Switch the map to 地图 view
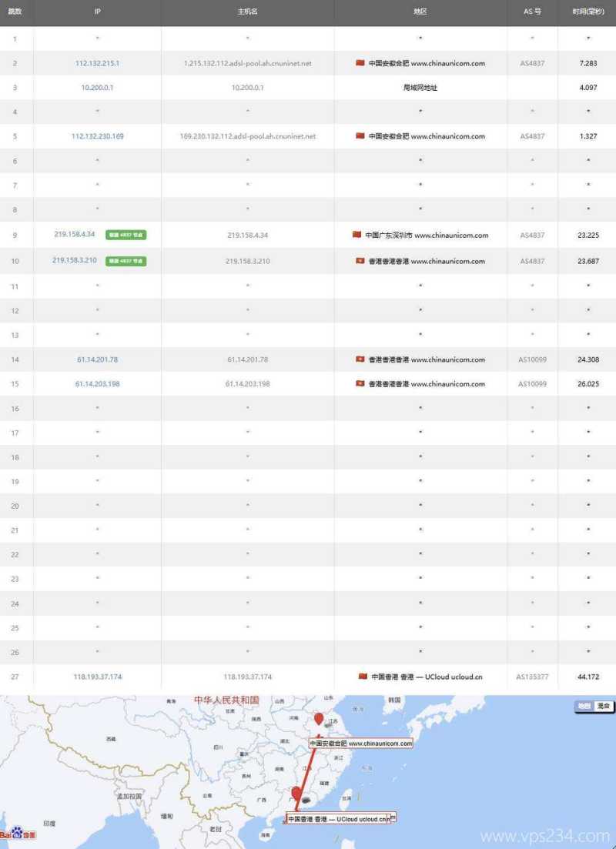 pos(583,704)
